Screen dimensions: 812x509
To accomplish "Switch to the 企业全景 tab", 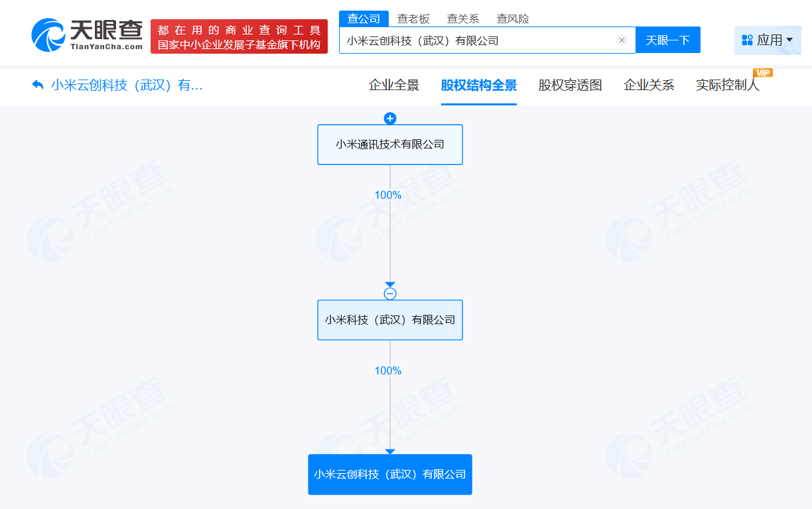I will point(393,85).
